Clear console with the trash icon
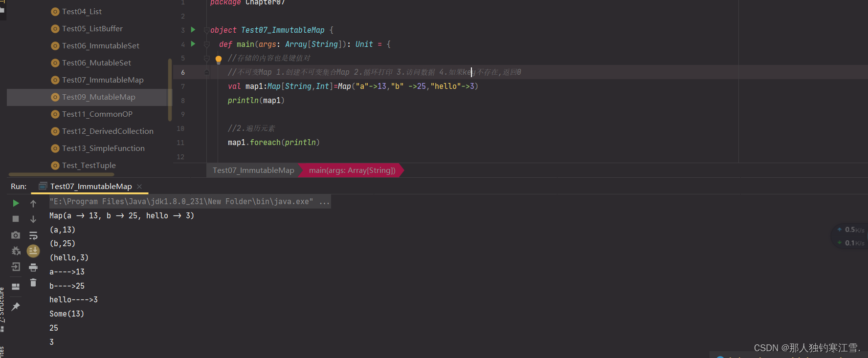 [x=33, y=283]
